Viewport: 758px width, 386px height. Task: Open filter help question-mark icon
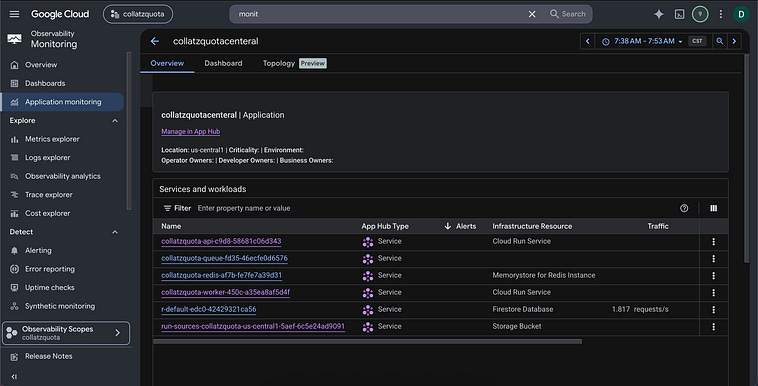point(684,208)
